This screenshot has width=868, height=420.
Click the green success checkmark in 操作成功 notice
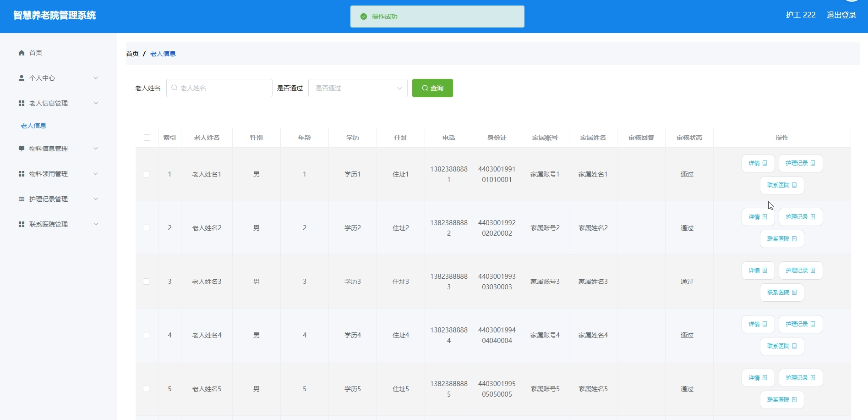click(x=364, y=17)
